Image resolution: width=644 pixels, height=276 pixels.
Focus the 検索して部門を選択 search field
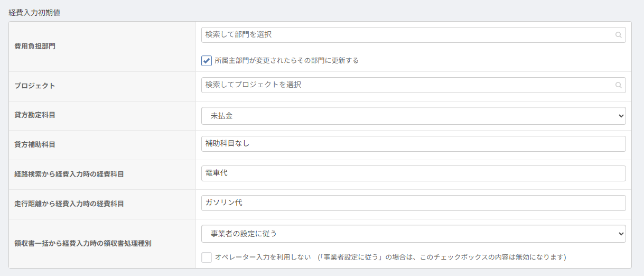point(407,35)
